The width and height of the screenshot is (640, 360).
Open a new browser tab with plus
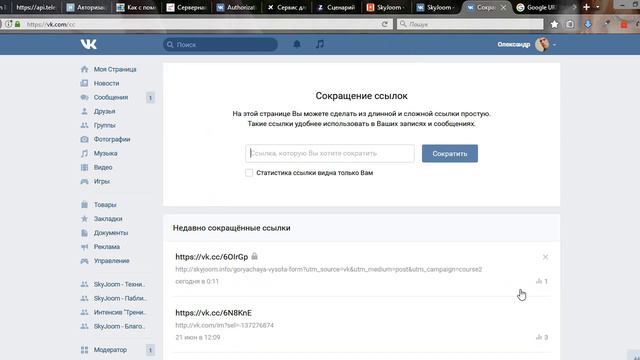587,7
